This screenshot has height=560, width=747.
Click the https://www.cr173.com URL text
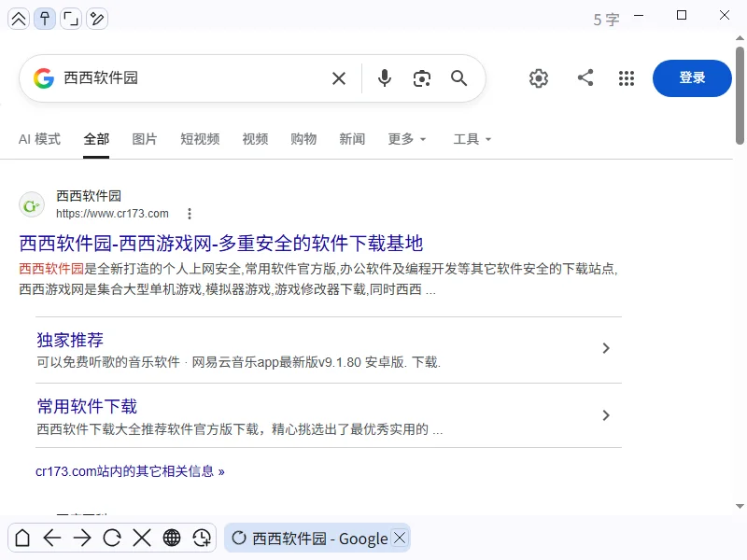[112, 214]
